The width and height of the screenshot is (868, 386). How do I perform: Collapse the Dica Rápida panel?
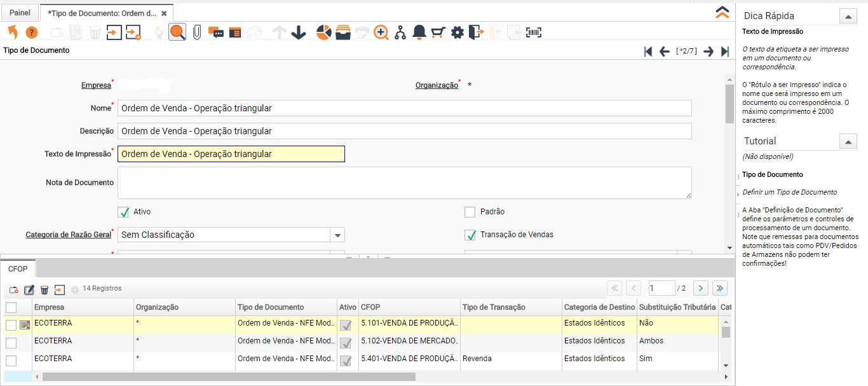coord(848,17)
